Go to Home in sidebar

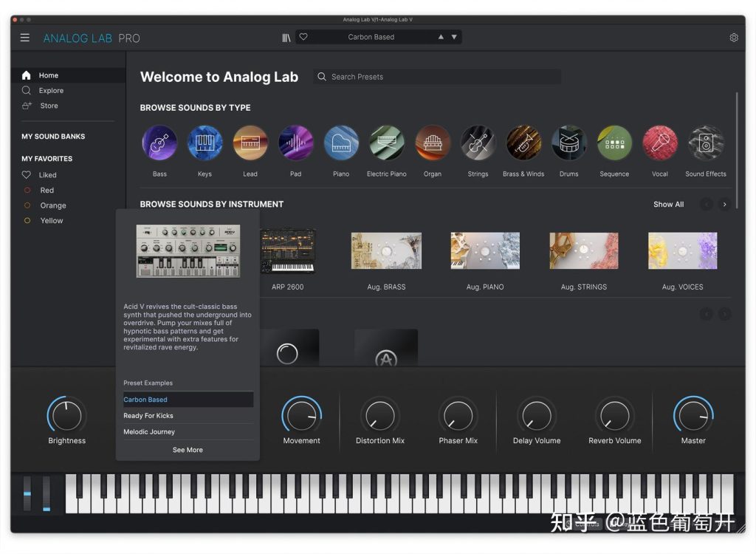pyautogui.click(x=69, y=75)
